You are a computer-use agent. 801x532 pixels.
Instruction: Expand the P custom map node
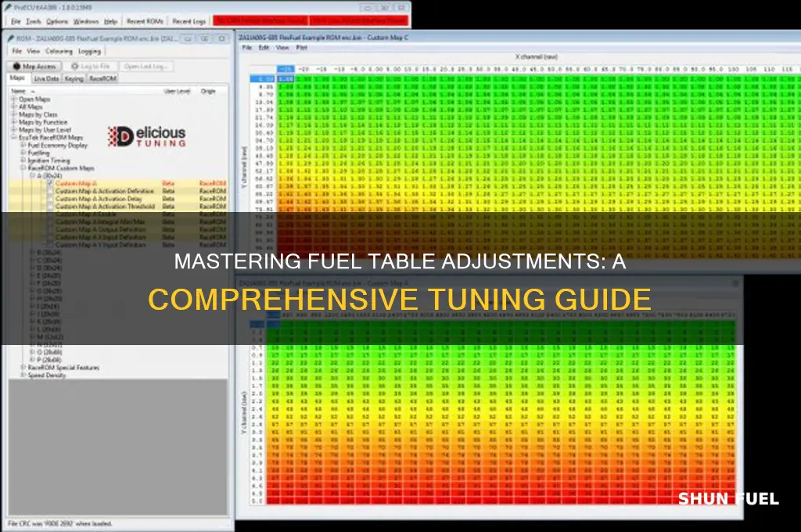click(x=32, y=360)
